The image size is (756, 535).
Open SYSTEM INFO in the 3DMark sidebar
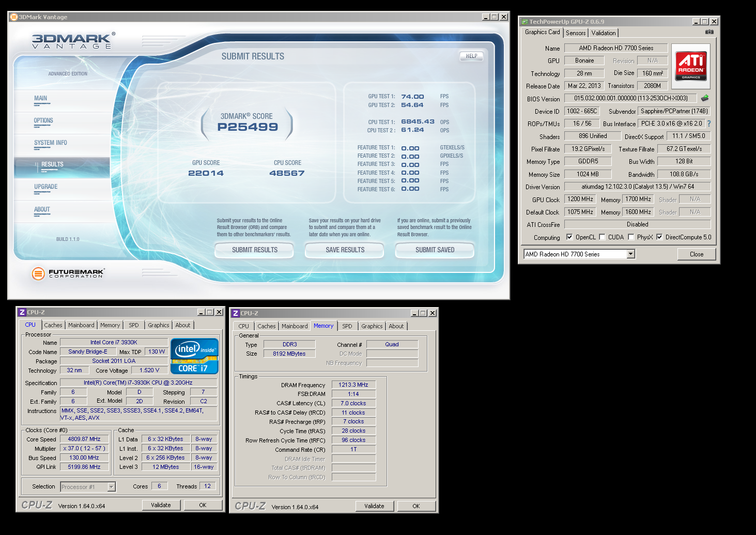pos(62,145)
